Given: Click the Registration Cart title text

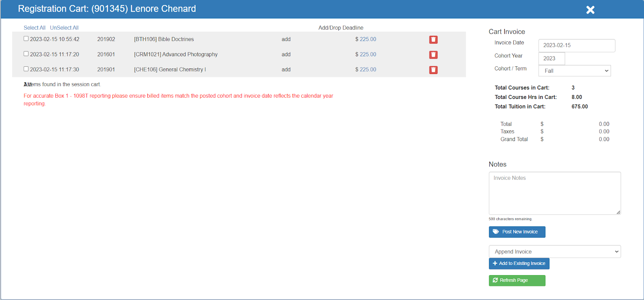Looking at the screenshot, I should point(107,9).
